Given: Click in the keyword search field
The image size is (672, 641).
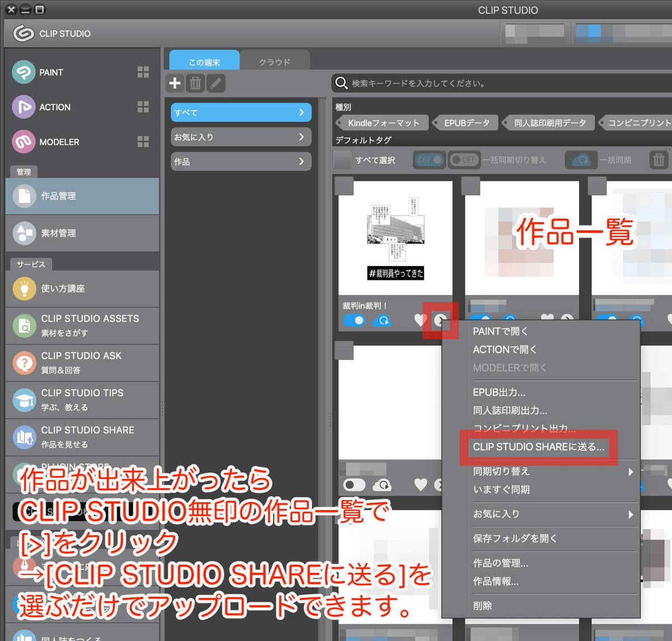Looking at the screenshot, I should 502,83.
